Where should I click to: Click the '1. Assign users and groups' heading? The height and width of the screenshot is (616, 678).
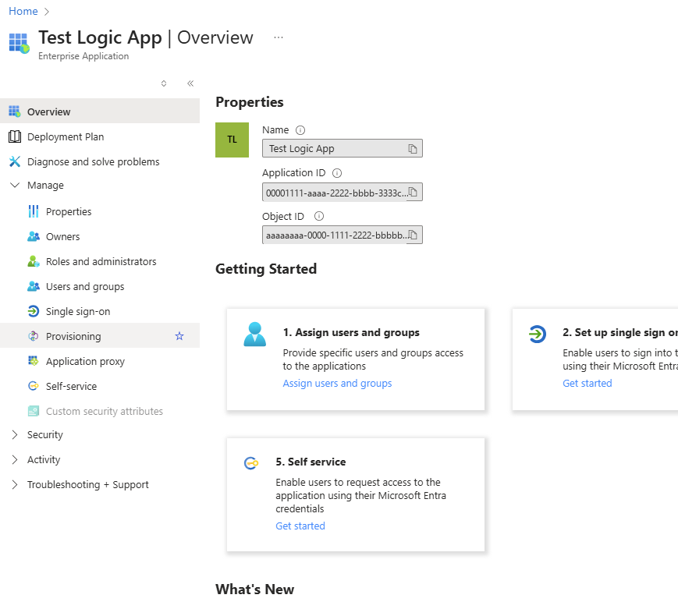351,332
